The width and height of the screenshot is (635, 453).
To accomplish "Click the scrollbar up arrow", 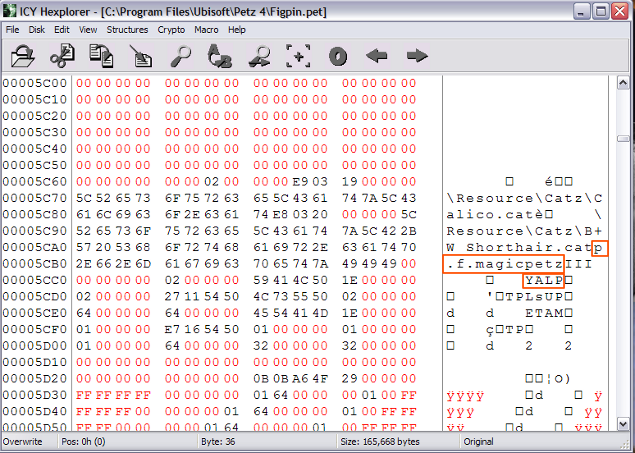I will (x=622, y=83).
